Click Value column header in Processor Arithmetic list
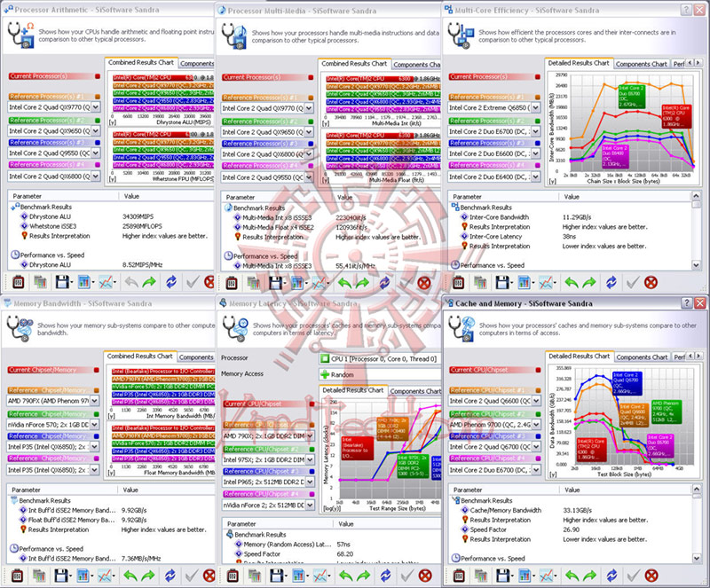The width and height of the screenshot is (710, 588). pos(166,196)
